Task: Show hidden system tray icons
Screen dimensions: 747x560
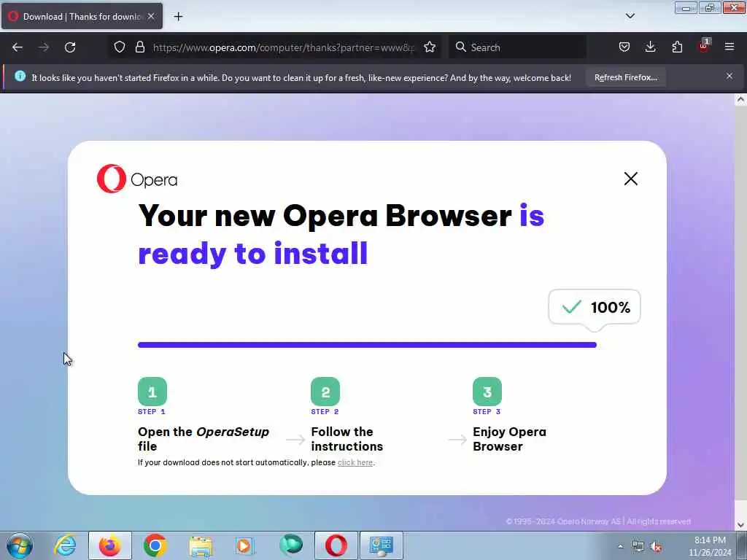Action: pos(620,546)
